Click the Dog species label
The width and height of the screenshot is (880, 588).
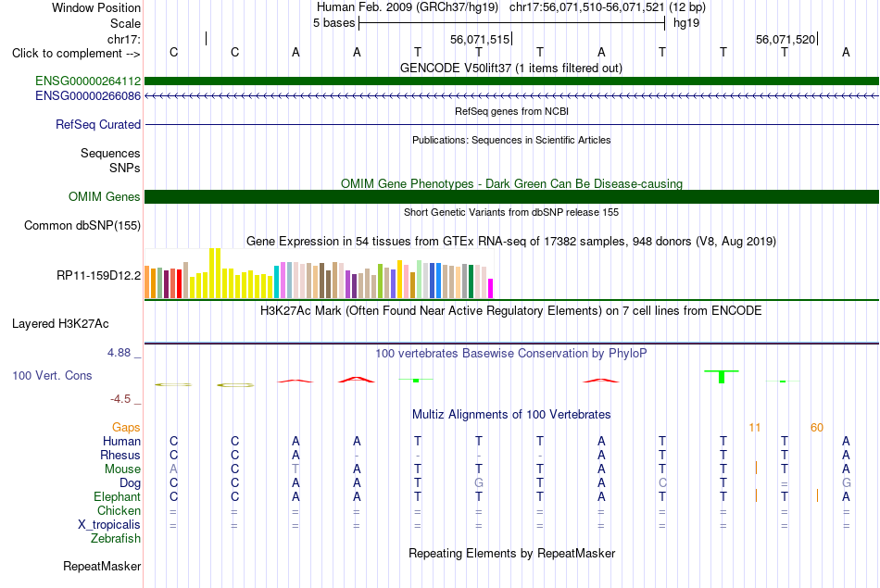130,483
